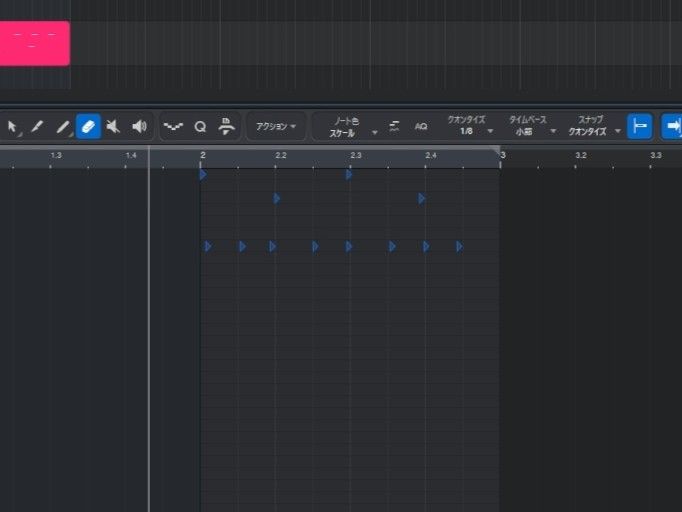Select the Mute tool
This screenshot has height=512, width=682.
(x=113, y=127)
